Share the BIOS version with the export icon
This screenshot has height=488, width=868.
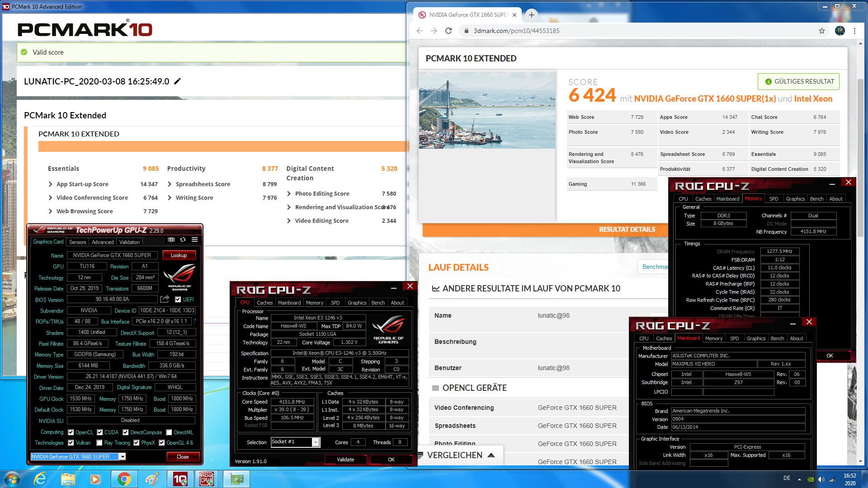[x=165, y=299]
